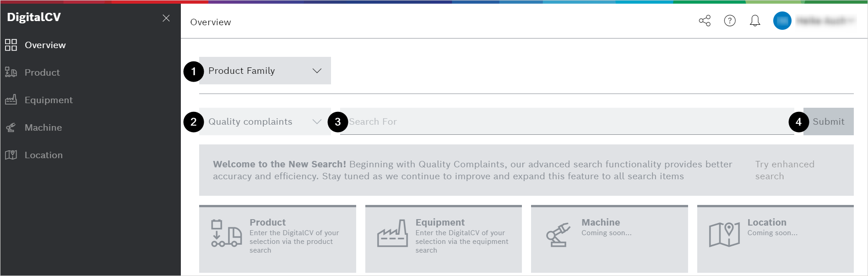Click the blue user avatar icon
Screen dimensions: 868x276
click(x=782, y=21)
